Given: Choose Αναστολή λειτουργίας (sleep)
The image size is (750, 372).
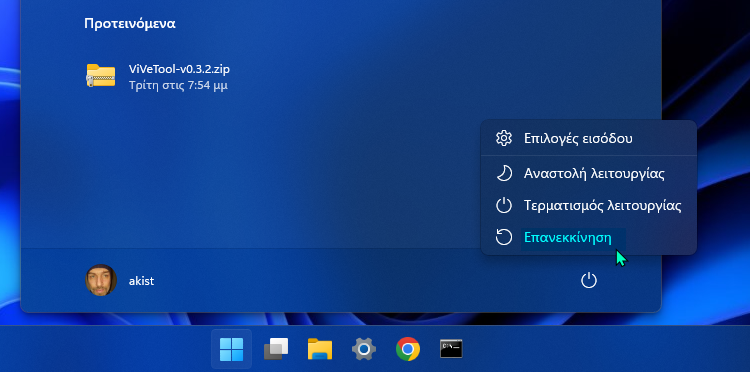Looking at the screenshot, I should [588, 173].
